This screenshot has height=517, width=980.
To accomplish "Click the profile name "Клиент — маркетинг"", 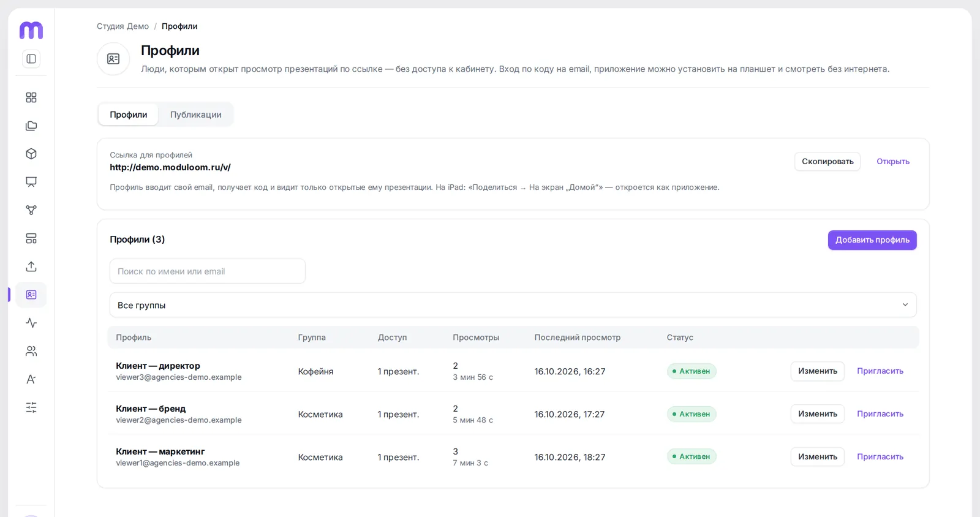I will click(160, 451).
